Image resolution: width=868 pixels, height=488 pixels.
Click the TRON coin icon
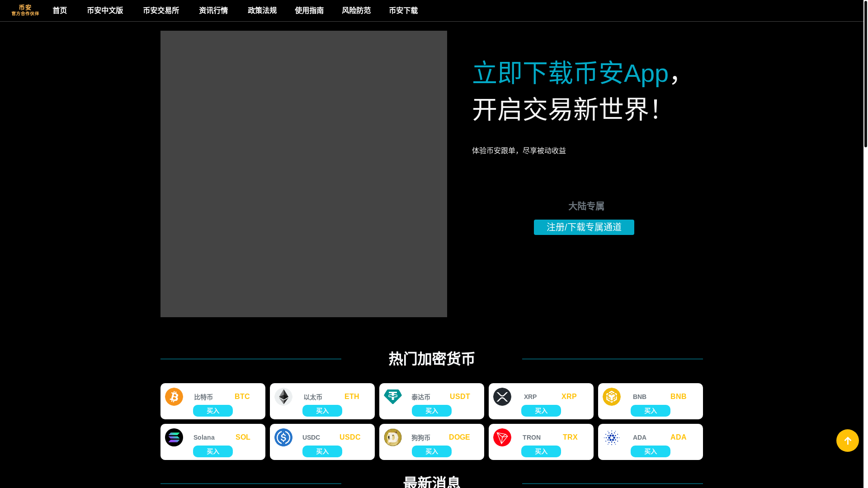(x=502, y=437)
